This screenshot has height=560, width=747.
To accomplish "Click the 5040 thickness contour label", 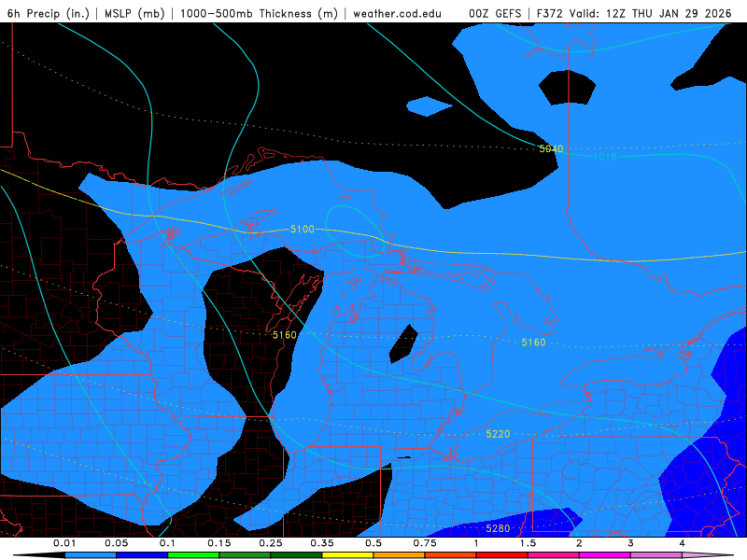I will (x=551, y=148).
